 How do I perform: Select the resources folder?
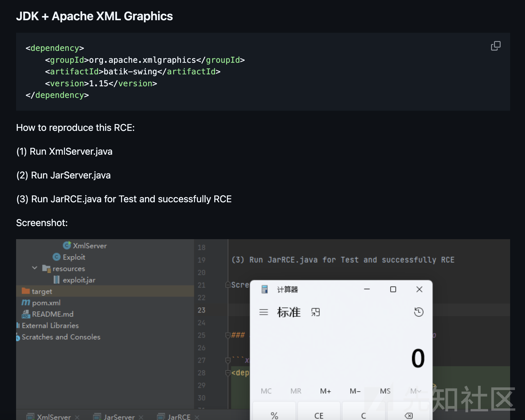64,269
